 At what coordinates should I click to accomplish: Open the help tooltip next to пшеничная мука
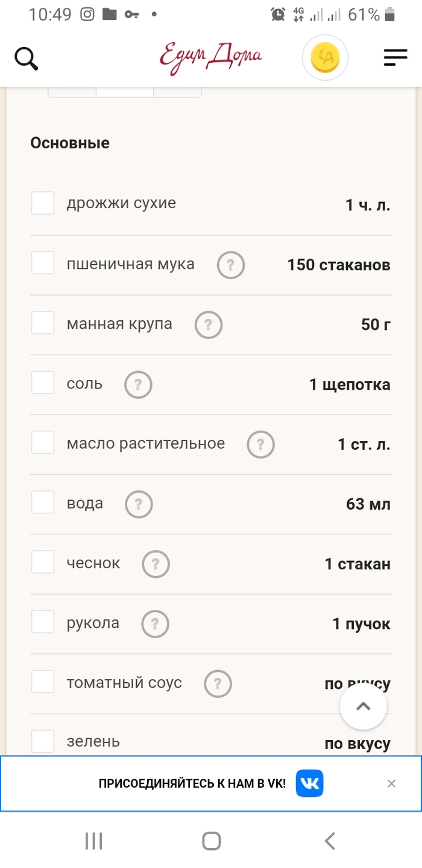coord(230,264)
